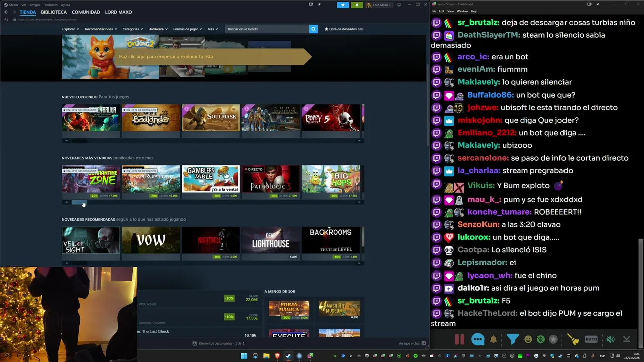Expand the Explorar dropdown

coord(70,29)
